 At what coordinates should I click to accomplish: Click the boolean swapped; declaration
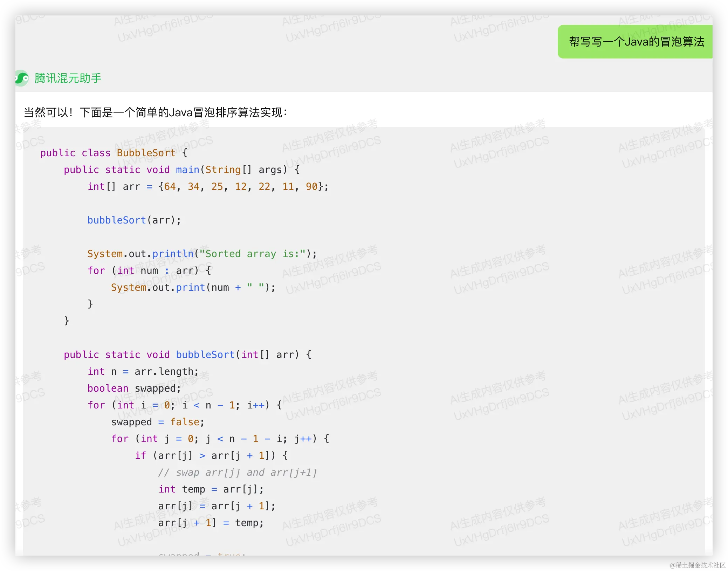(x=134, y=388)
